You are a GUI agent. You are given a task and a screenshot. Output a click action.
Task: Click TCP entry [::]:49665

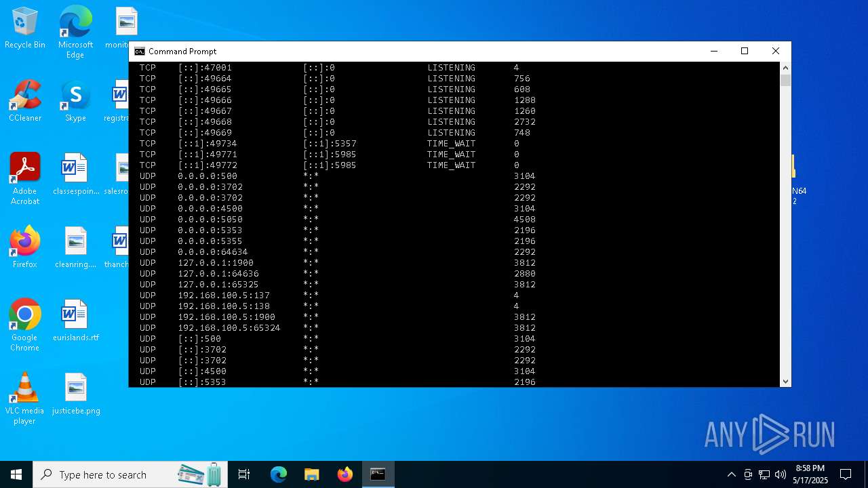pyautogui.click(x=205, y=89)
